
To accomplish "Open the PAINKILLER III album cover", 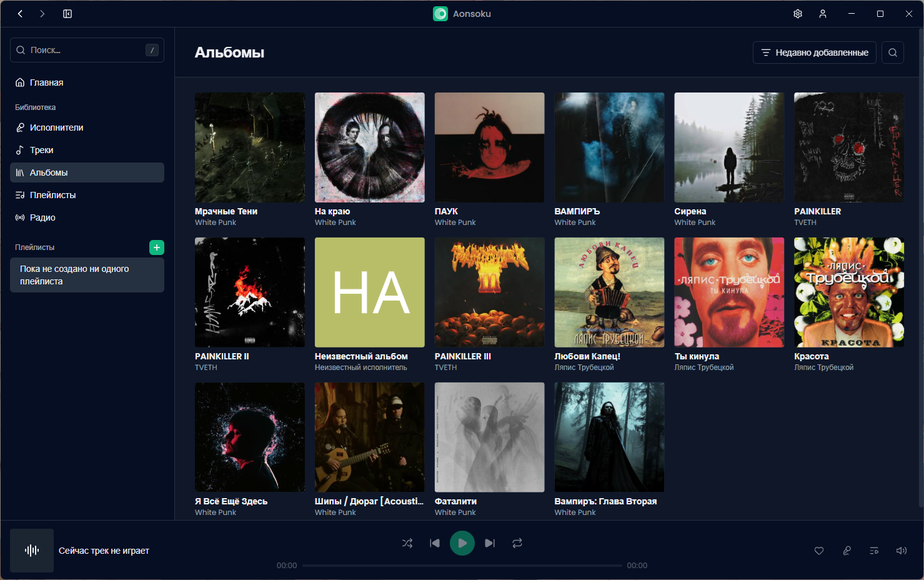I will pos(489,292).
